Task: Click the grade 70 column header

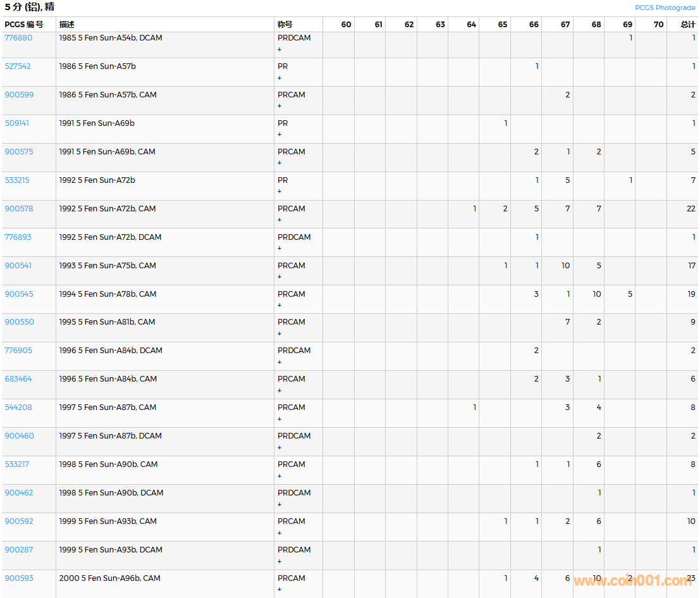Action: click(658, 25)
